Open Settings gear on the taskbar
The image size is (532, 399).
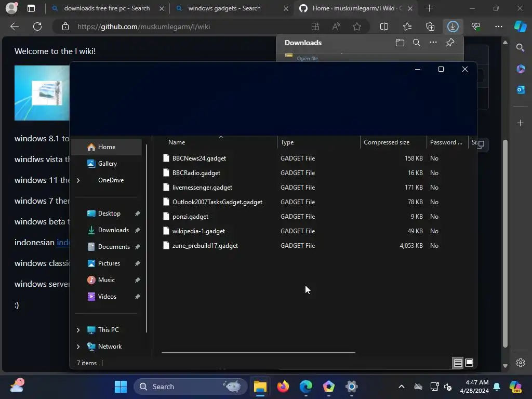coord(352,387)
